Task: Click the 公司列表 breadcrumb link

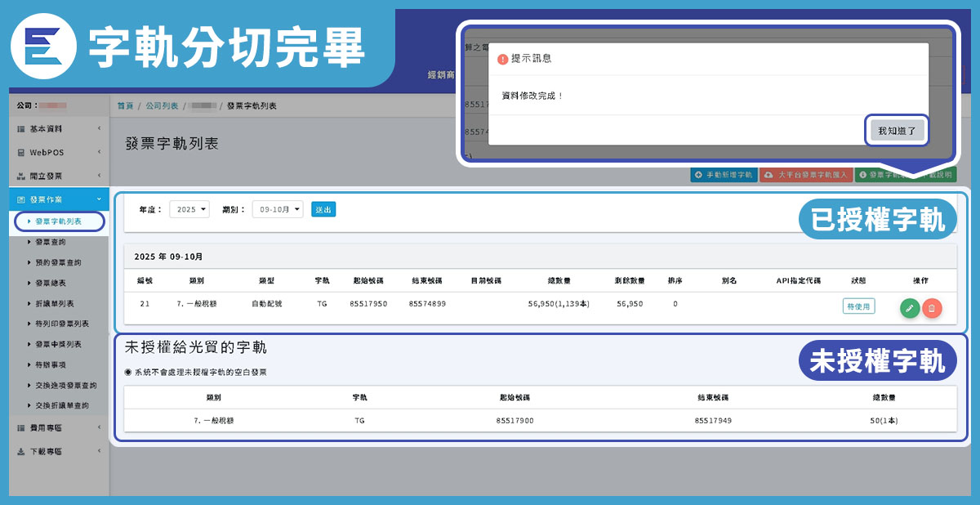Action: point(162,106)
